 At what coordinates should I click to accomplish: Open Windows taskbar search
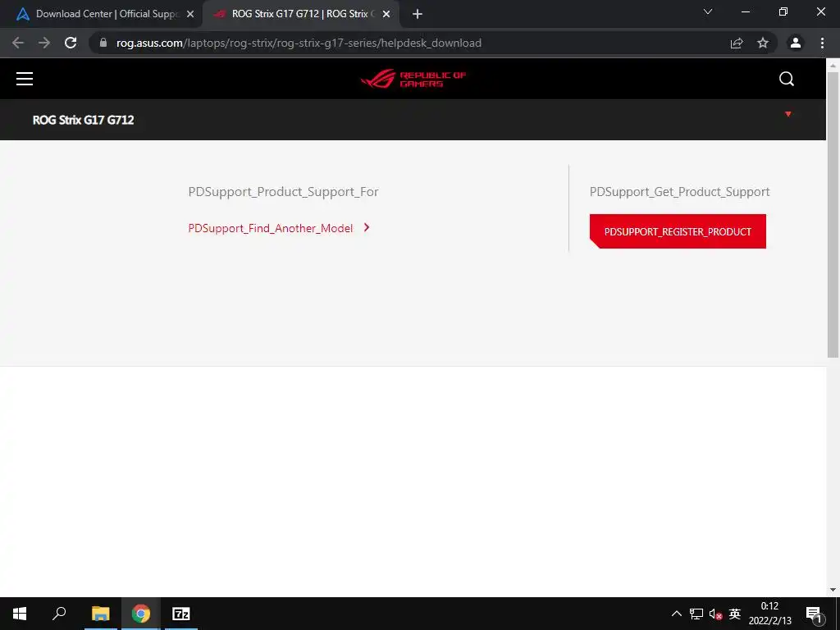[x=59, y=614]
